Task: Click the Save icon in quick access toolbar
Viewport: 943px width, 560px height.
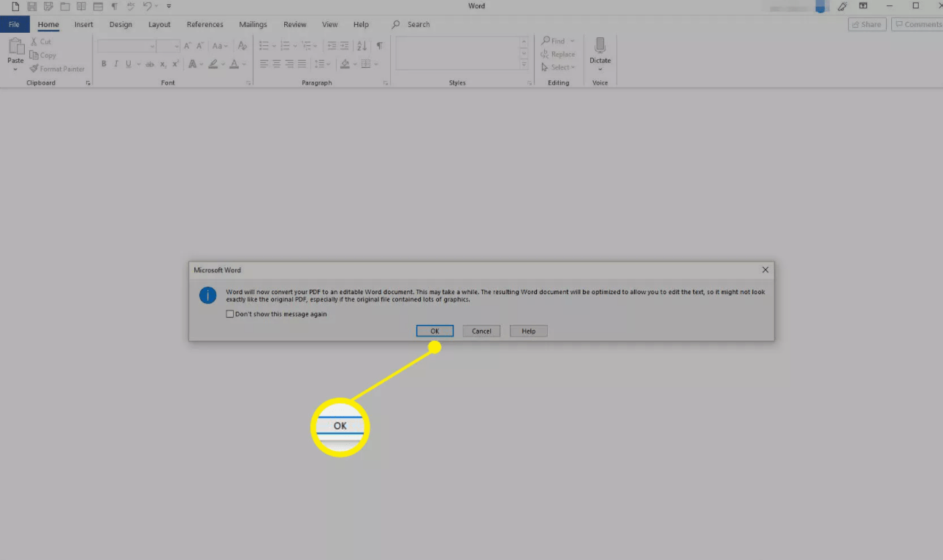Action: click(32, 7)
